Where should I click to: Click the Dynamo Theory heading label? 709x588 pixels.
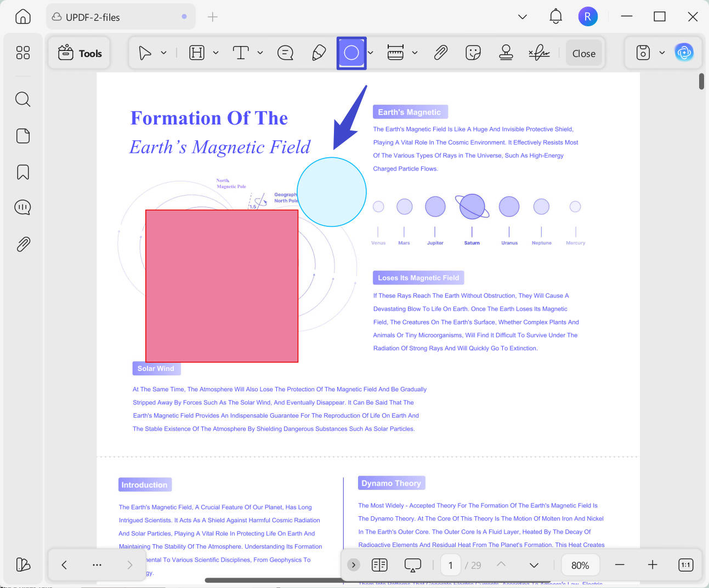click(391, 483)
